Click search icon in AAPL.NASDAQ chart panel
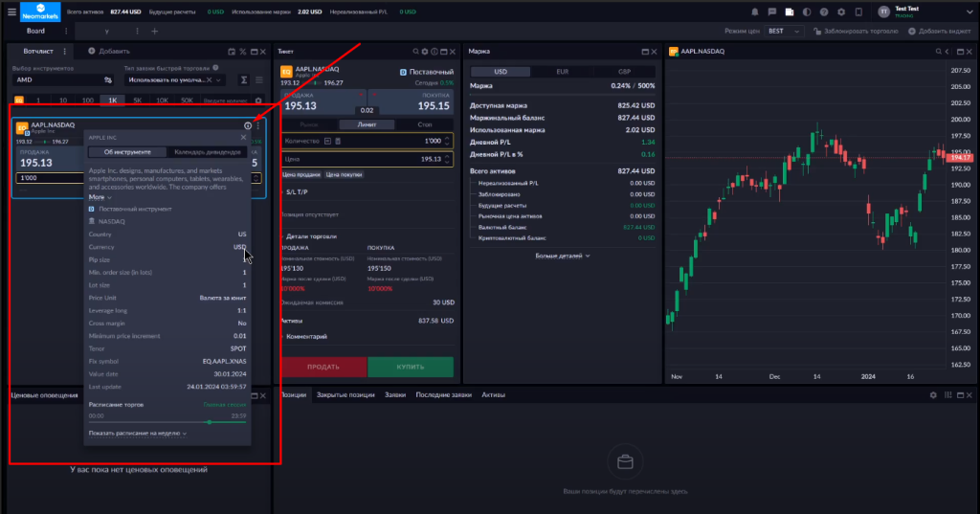 pos(938,52)
